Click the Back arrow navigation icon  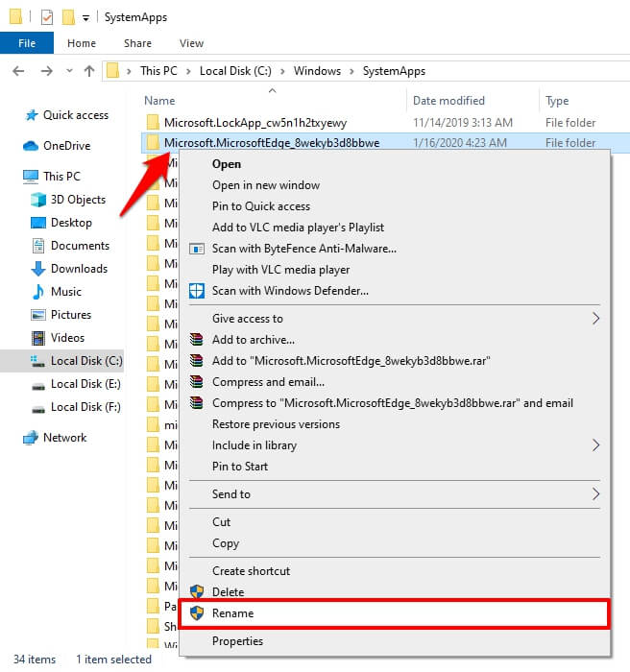tap(17, 71)
